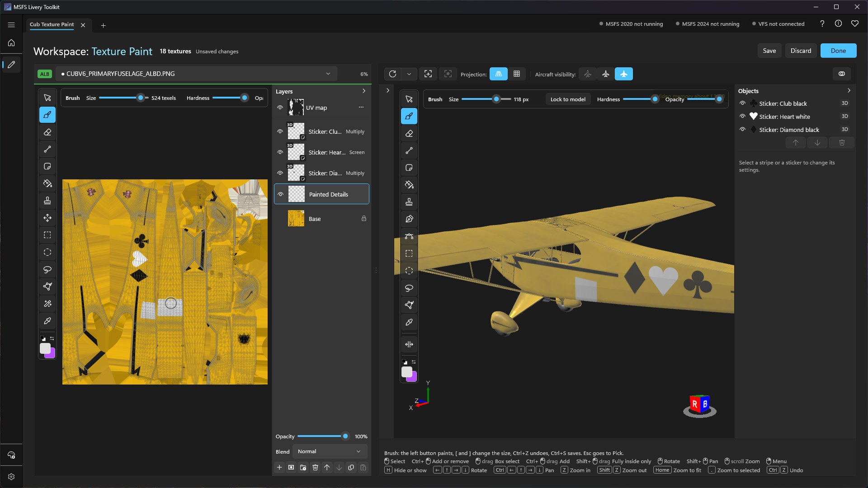Delete the selected layer with the trash icon
Screen dimensions: 868x488
[x=315, y=468]
